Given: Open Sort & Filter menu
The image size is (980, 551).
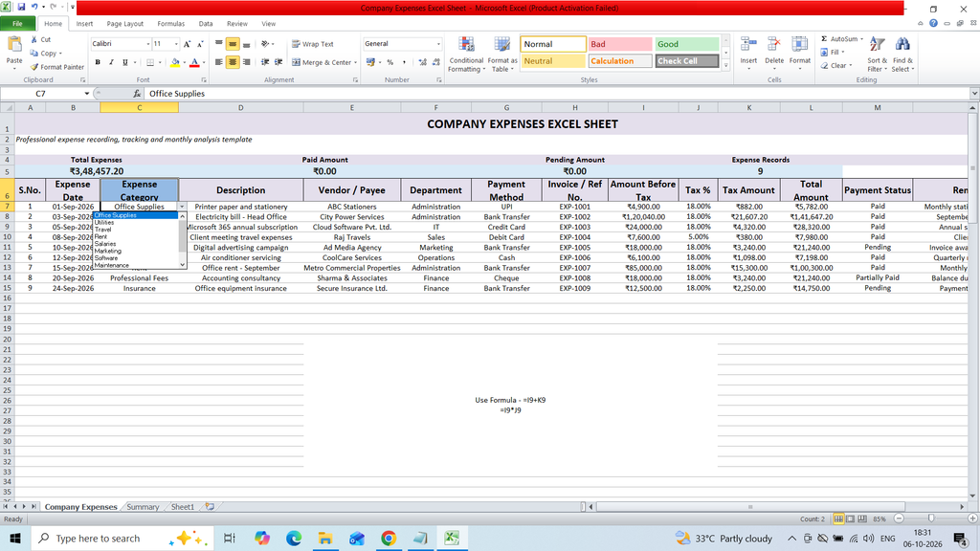Looking at the screenshot, I should 877,55.
